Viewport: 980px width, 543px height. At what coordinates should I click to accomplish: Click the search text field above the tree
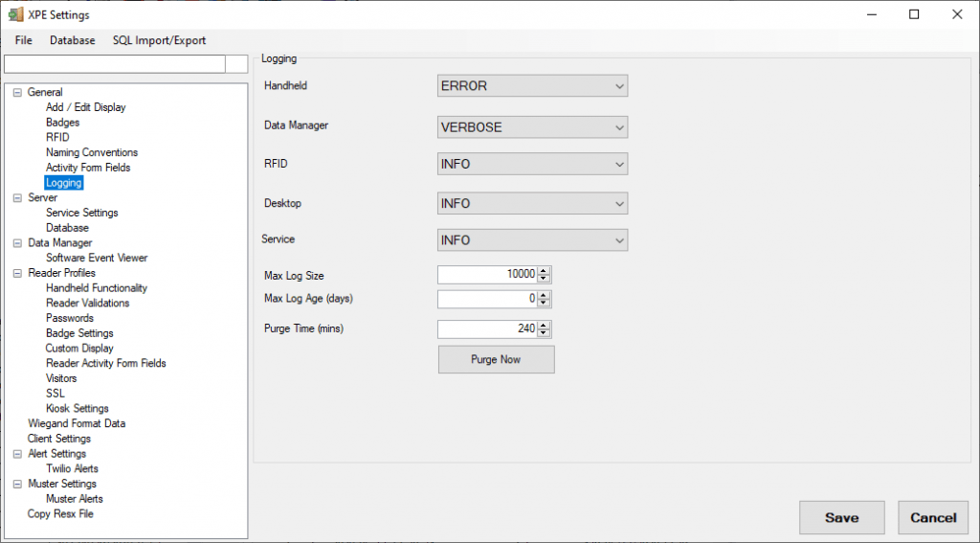(115, 64)
